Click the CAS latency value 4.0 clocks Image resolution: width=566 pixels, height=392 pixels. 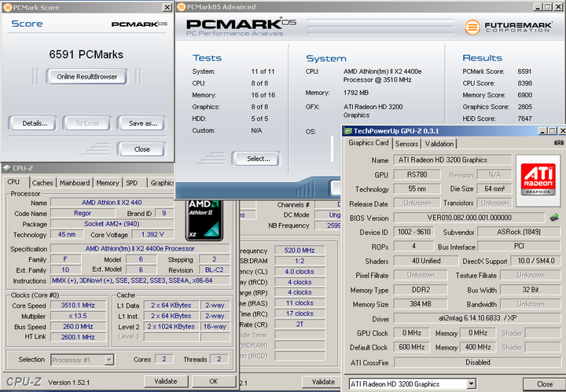click(300, 272)
